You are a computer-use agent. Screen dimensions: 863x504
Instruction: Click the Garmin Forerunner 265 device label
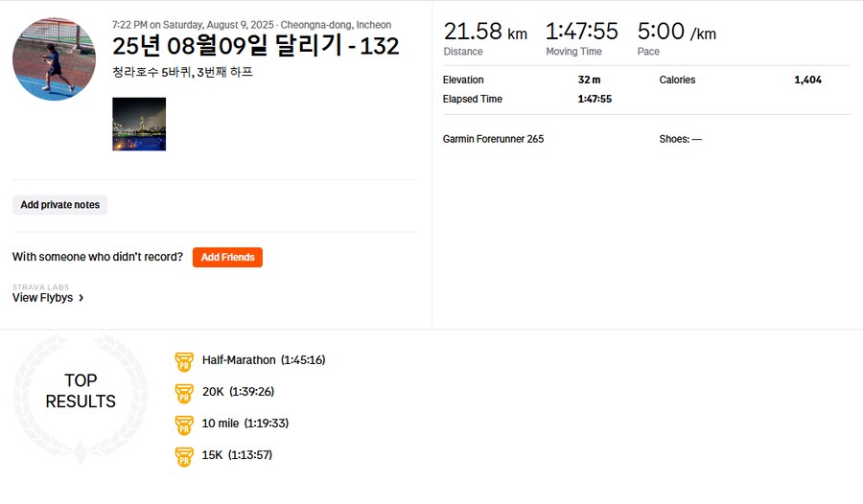point(493,139)
